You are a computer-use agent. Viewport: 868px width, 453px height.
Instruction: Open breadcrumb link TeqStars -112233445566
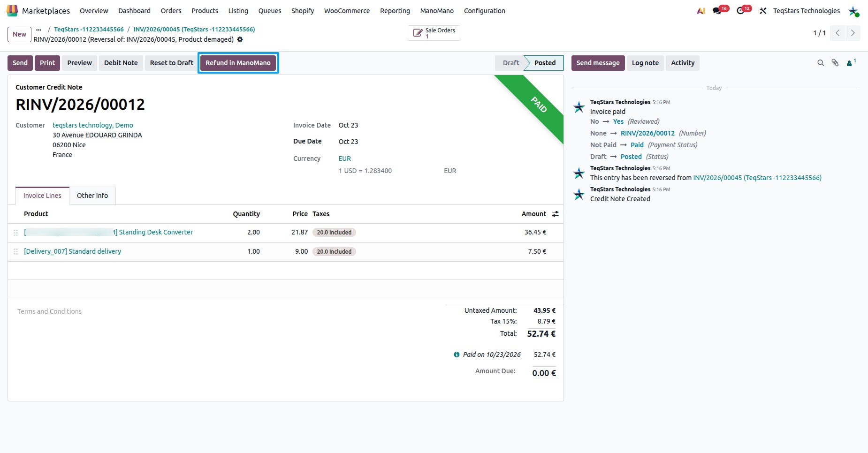pos(89,29)
